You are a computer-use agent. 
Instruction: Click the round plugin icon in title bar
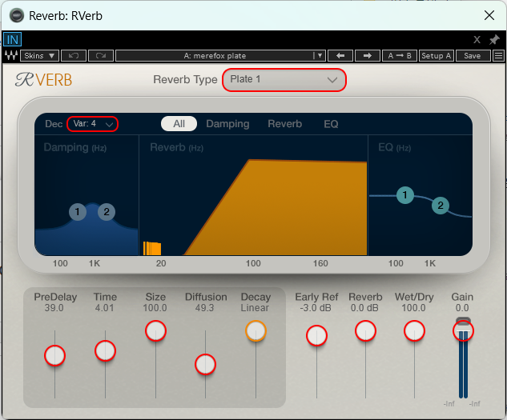pyautogui.click(x=17, y=15)
